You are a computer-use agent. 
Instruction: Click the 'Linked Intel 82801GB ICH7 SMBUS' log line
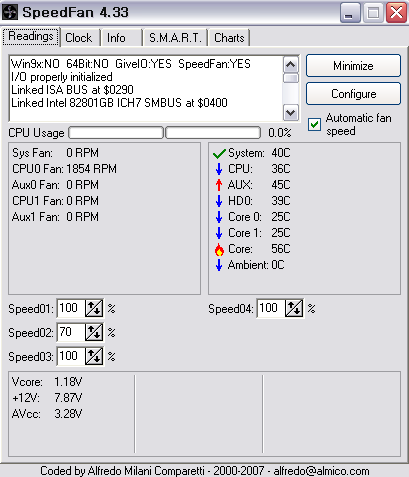(x=119, y=103)
